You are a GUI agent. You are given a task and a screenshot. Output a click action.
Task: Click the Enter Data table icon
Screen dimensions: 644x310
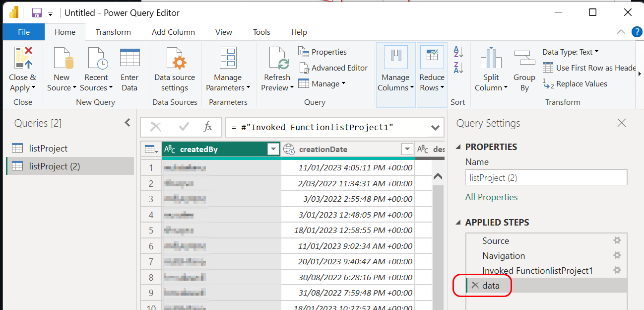click(129, 58)
